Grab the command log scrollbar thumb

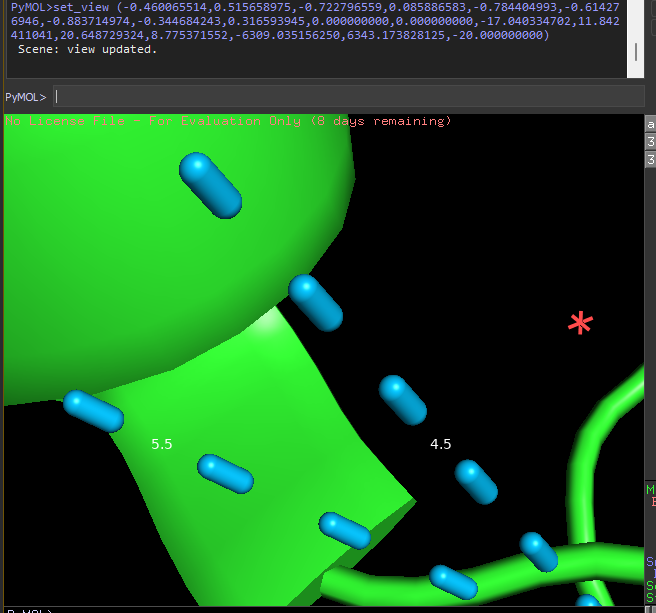(636, 52)
